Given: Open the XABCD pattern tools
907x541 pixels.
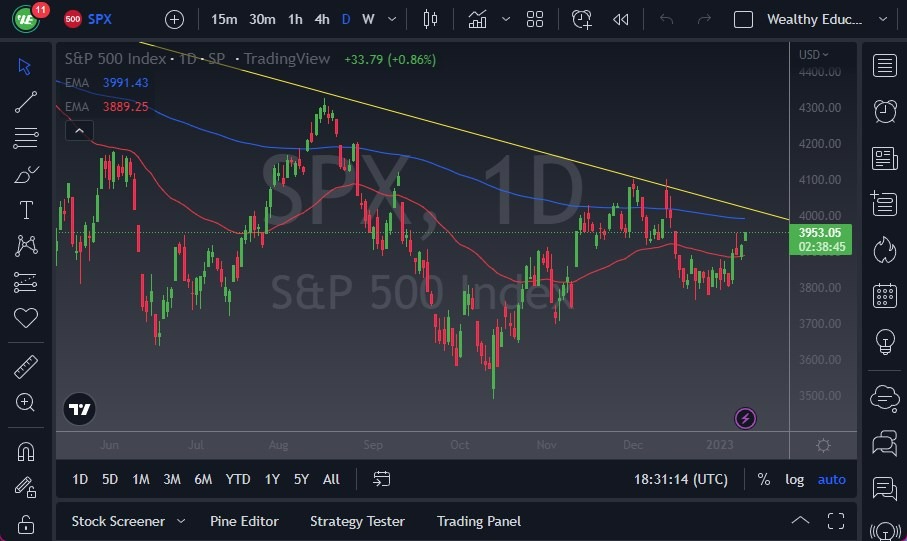Looking at the screenshot, I should click(26, 245).
